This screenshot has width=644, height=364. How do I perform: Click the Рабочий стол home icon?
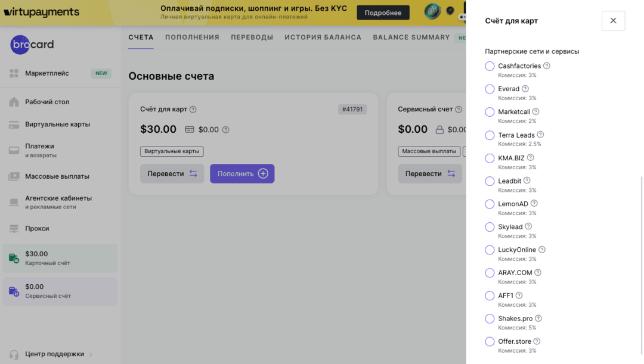coord(14,102)
